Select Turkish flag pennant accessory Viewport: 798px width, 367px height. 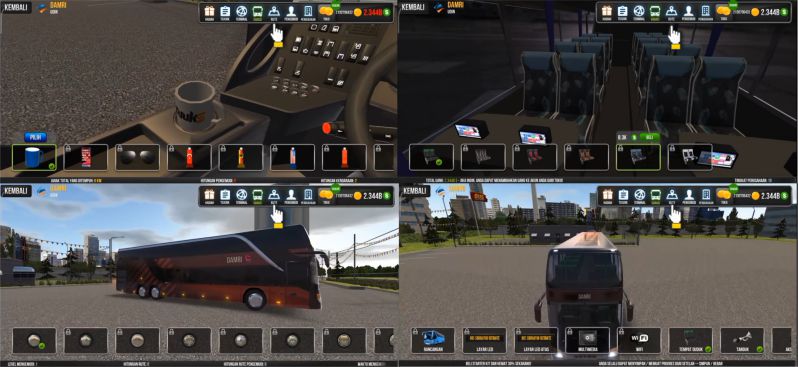point(189,157)
